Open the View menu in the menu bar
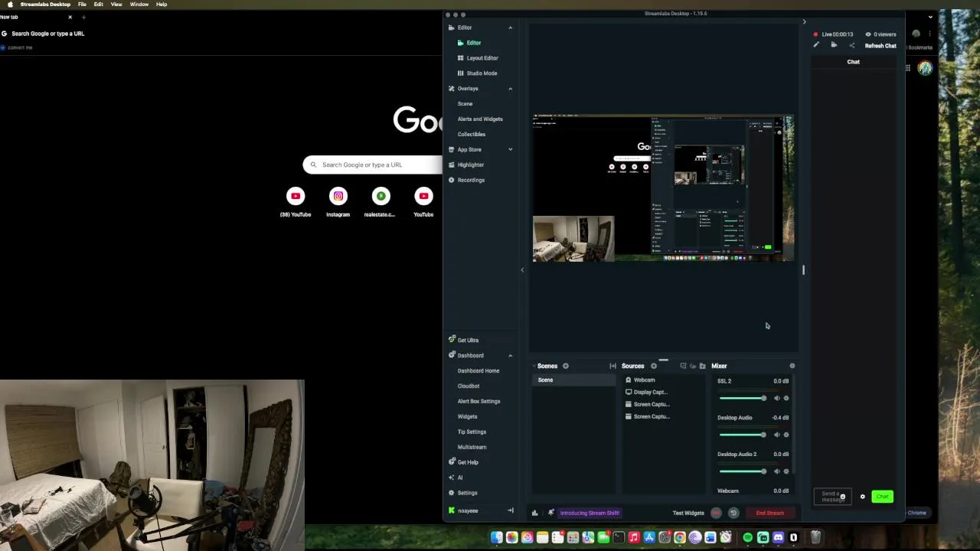980x551 pixels. point(116,5)
